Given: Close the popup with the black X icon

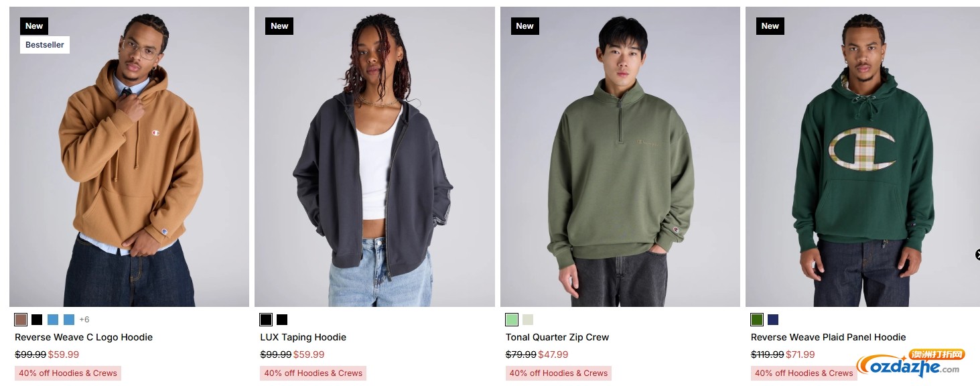Looking at the screenshot, I should 977,255.
